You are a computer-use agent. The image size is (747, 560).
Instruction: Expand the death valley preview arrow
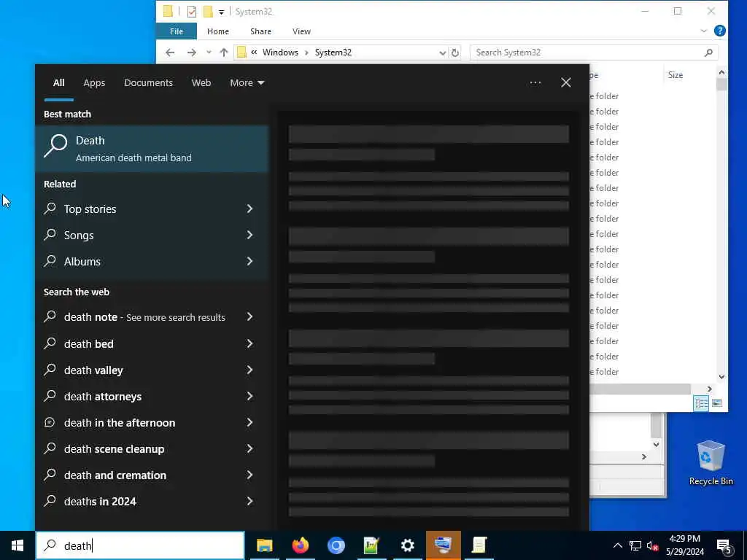point(249,370)
